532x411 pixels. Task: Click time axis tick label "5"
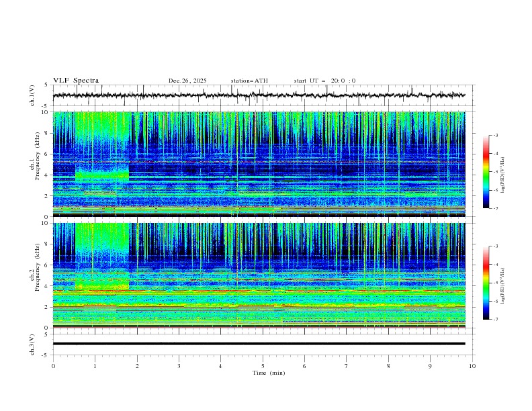point(263,366)
